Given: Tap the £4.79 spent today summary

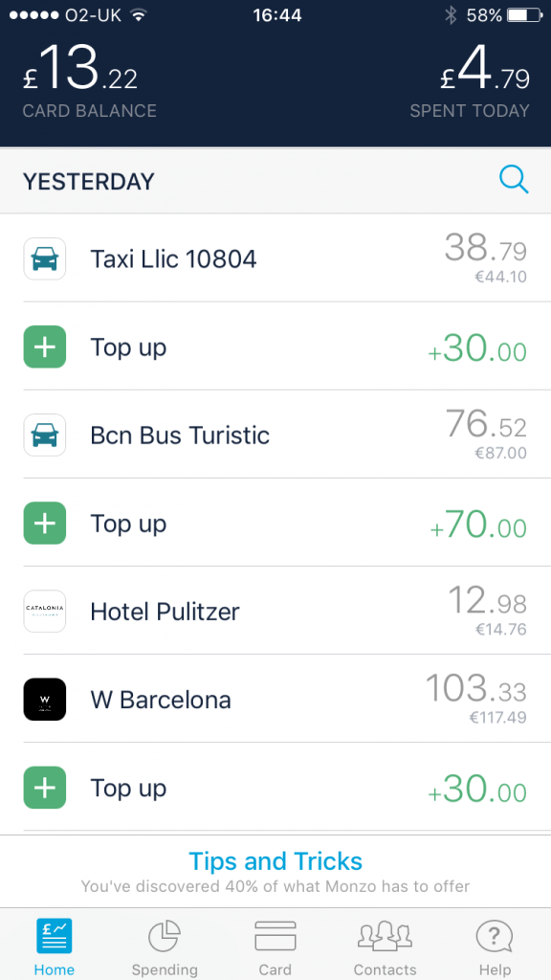Looking at the screenshot, I should click(x=470, y=79).
